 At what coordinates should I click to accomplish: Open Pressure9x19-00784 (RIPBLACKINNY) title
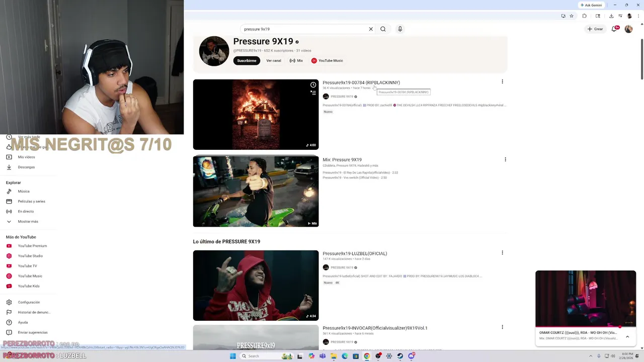point(361,82)
